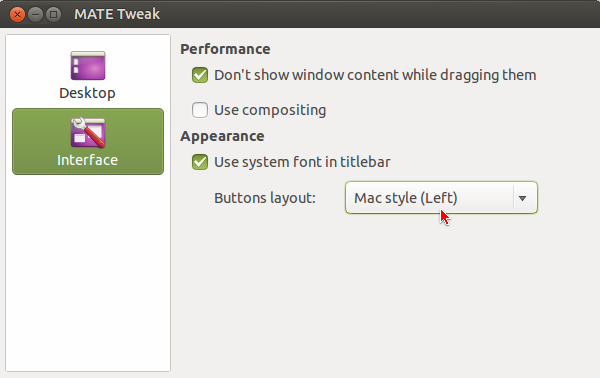Click the MATE Tweak title bar text
The image size is (600, 378).
[117, 14]
